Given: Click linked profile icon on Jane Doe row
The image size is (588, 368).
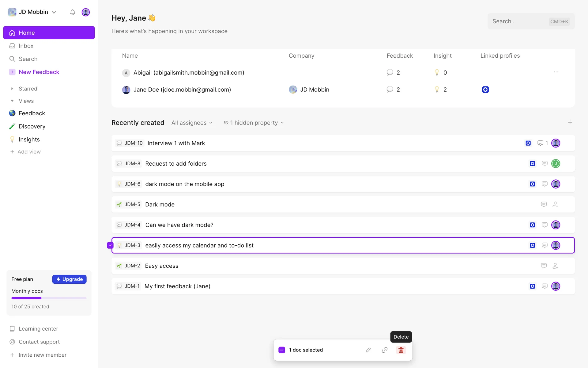Looking at the screenshot, I should pos(485,90).
